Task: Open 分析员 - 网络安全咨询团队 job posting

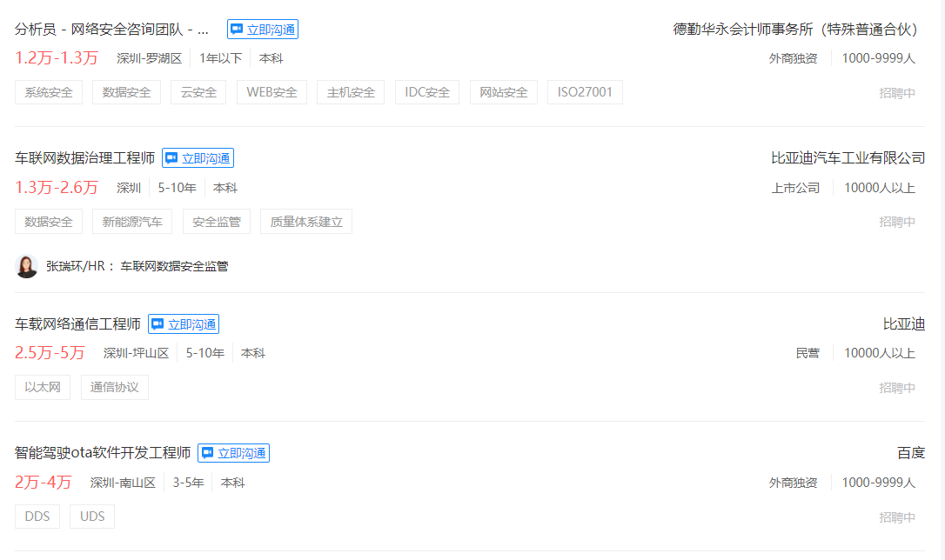Action: [111, 30]
